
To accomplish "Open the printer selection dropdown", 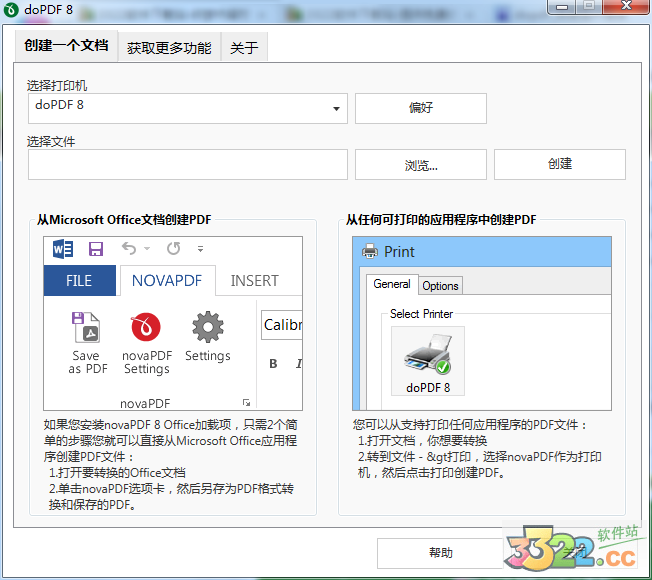I will pyautogui.click(x=336, y=109).
